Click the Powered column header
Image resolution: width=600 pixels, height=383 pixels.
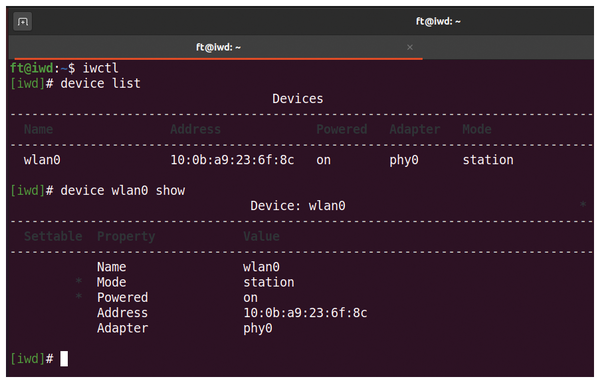point(342,129)
